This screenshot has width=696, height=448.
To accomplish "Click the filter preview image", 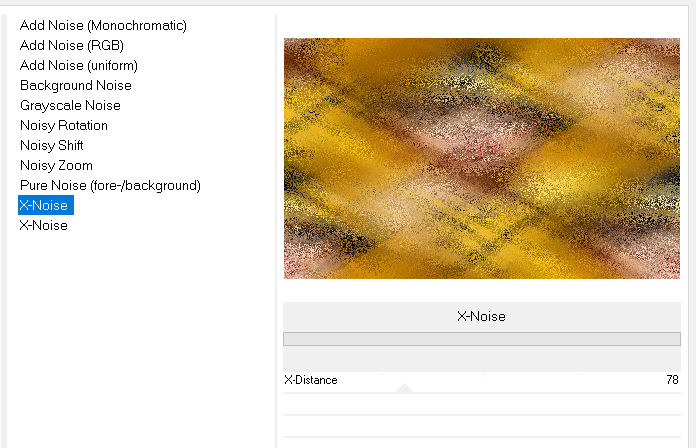I will click(482, 159).
